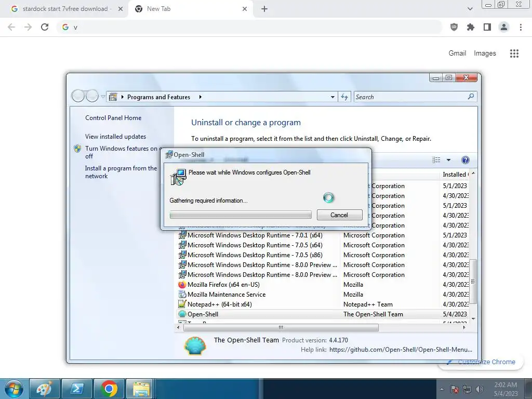Open Install a program from the network

[121, 172]
